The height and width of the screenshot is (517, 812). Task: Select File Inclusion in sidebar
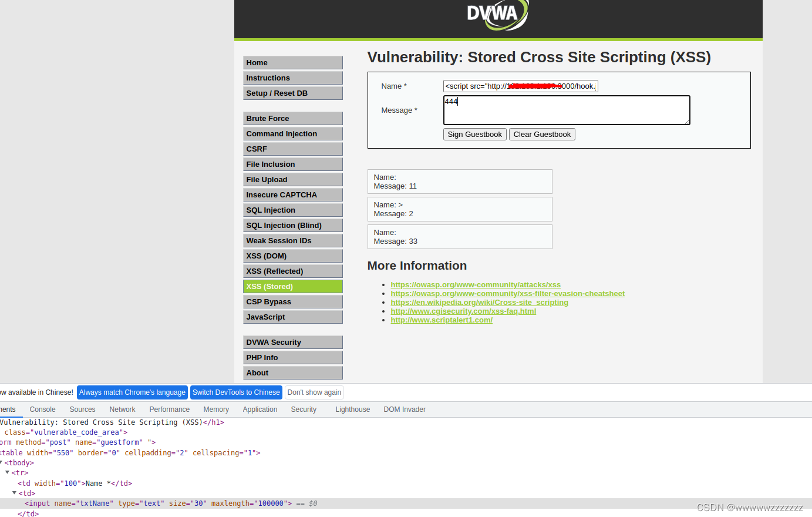point(293,164)
